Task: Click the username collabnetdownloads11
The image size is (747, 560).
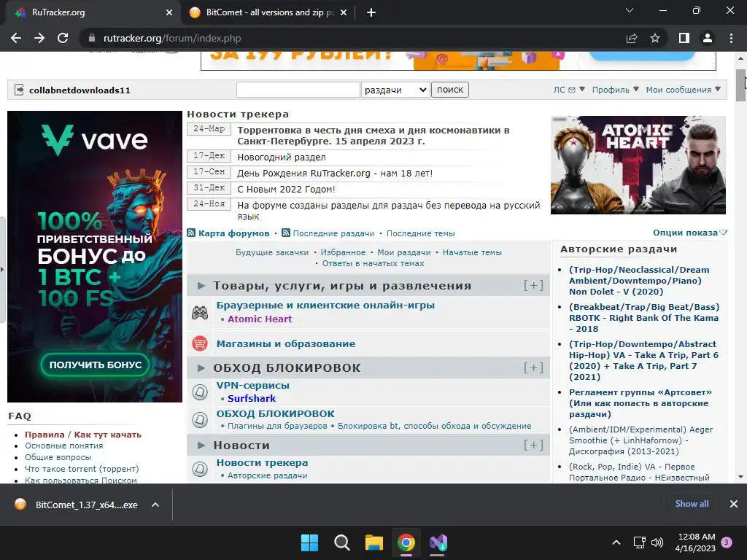Action: 80,90
